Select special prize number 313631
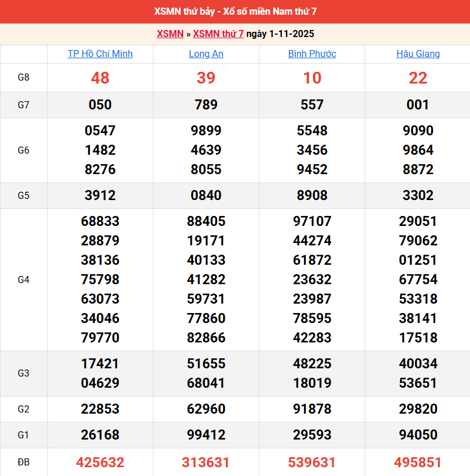Image resolution: width=470 pixels, height=476 pixels. click(206, 462)
